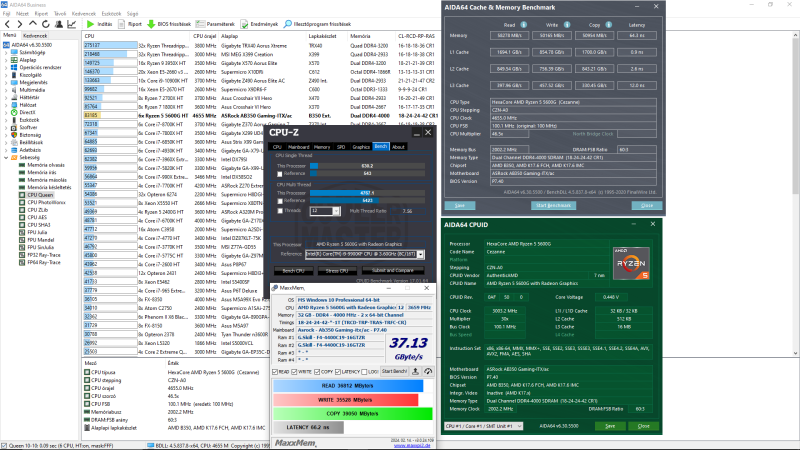Check CPU-Z Multi Thread Reference checkbox
This screenshot has height=450, width=800.
(280, 201)
